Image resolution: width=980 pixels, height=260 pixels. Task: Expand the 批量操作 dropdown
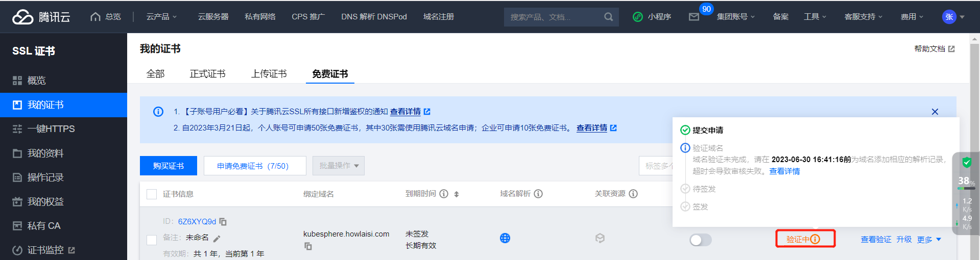pyautogui.click(x=339, y=166)
